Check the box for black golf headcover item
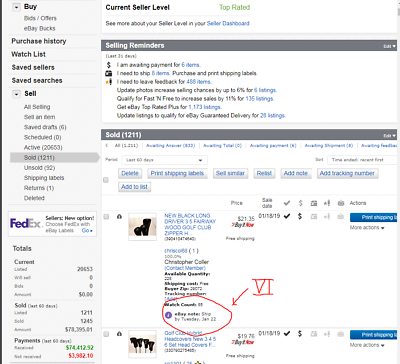The image size is (400, 364). (106, 217)
